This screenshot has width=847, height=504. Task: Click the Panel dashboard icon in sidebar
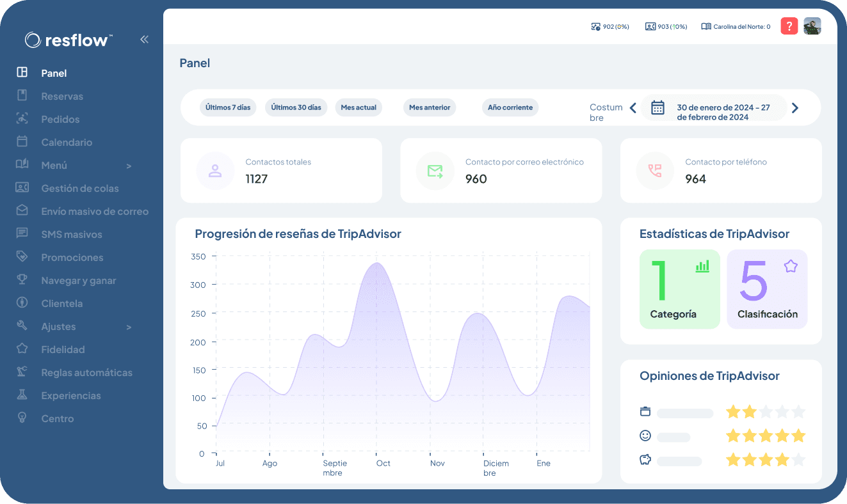coord(22,72)
